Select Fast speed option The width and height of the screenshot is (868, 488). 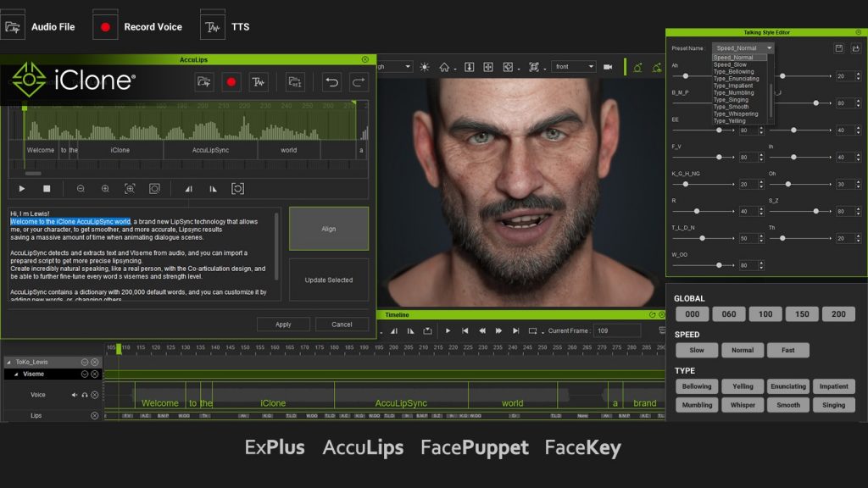point(787,350)
